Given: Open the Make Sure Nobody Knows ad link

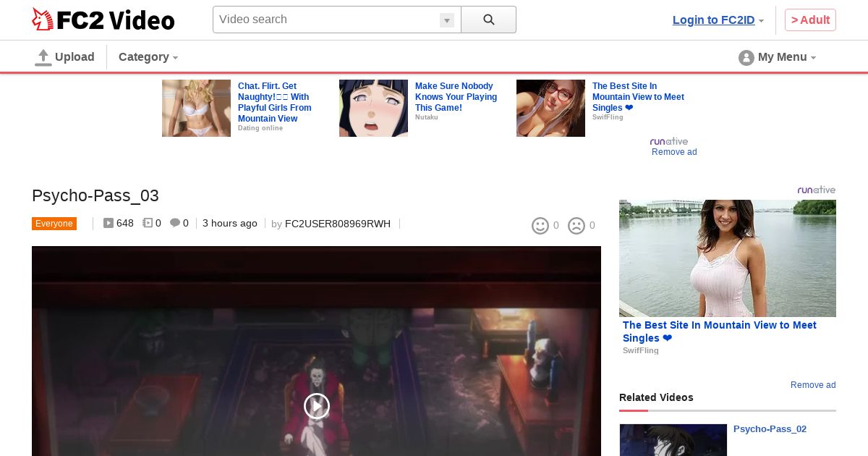Looking at the screenshot, I should coord(456,97).
